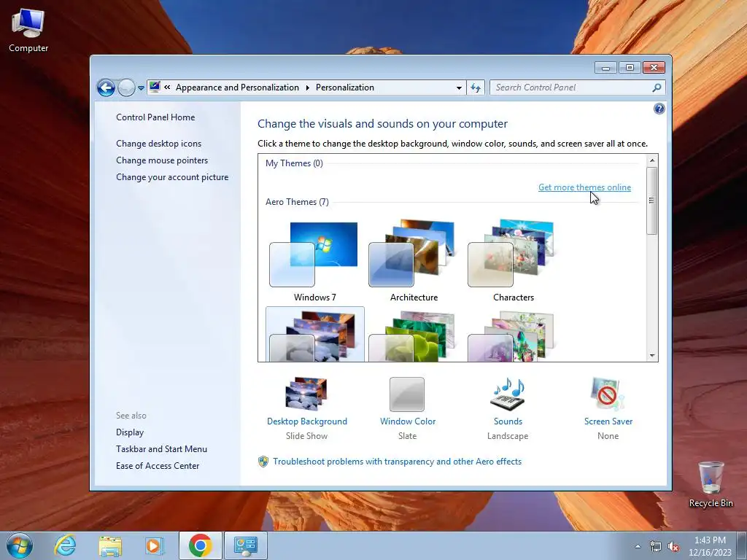This screenshot has height=560, width=747.
Task: Click the theme list scrollbar thumb
Action: 651,201
